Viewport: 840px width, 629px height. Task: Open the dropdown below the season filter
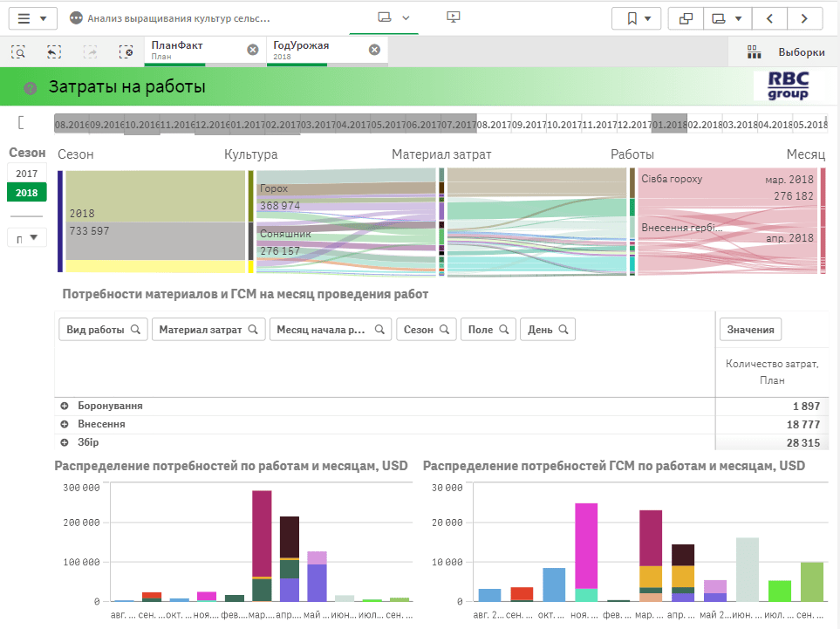[x=26, y=237]
